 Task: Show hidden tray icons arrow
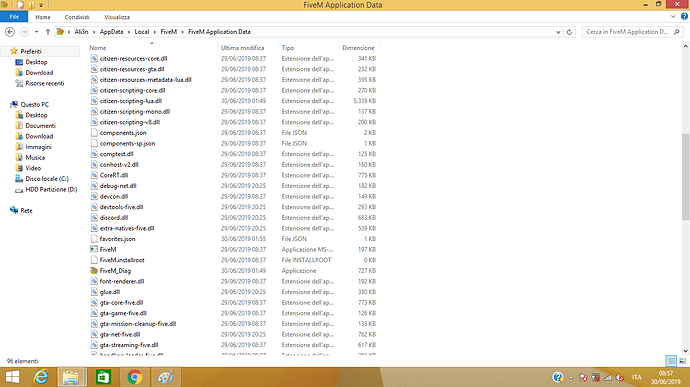point(571,377)
